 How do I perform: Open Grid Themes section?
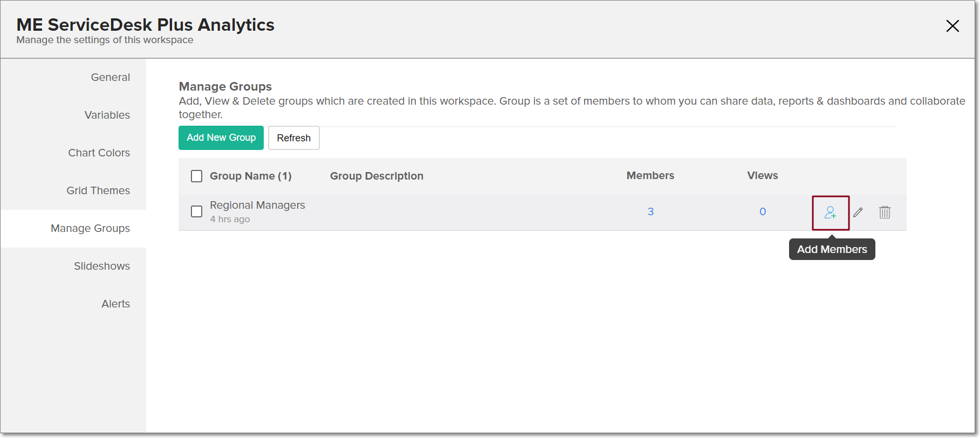click(98, 190)
